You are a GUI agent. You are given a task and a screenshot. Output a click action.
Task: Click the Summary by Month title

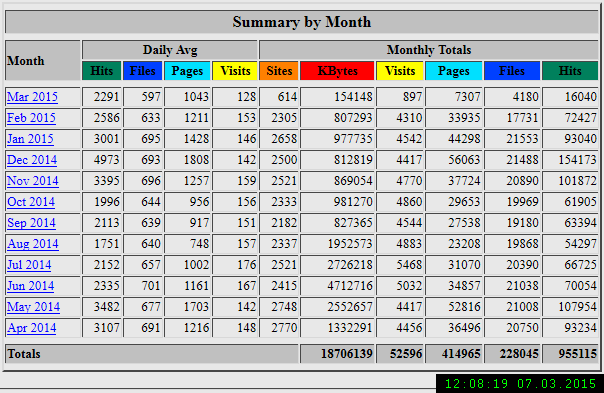point(302,22)
